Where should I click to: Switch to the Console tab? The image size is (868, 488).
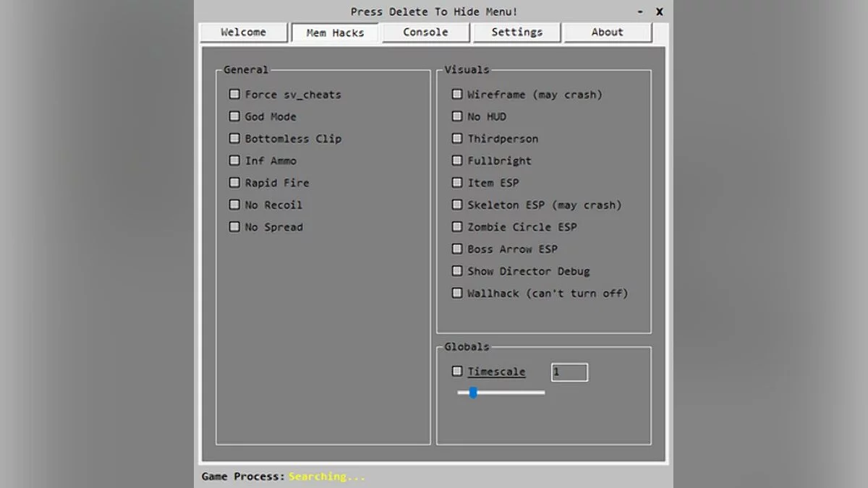tap(425, 33)
